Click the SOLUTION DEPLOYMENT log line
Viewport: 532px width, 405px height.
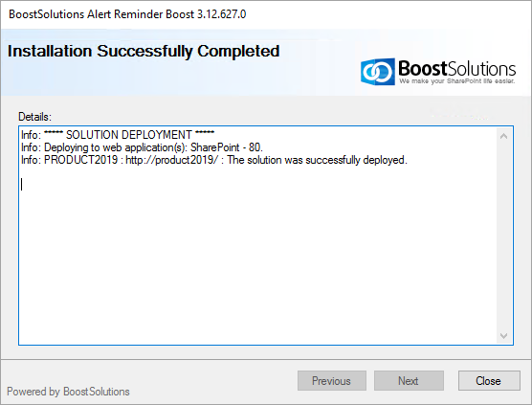coord(118,135)
